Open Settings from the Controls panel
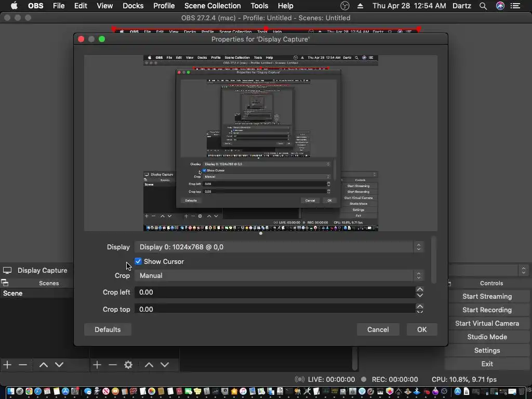532x399 pixels. click(x=487, y=351)
